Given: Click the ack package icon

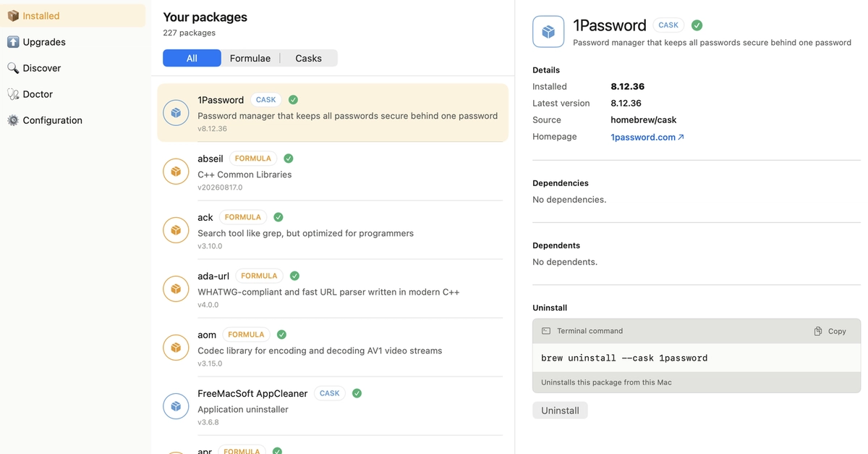Looking at the screenshot, I should pyautogui.click(x=176, y=230).
